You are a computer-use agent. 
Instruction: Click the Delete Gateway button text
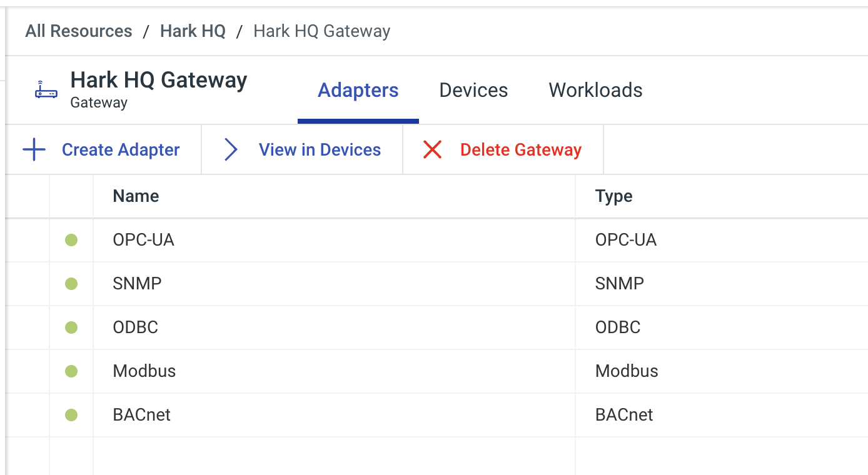(x=521, y=150)
